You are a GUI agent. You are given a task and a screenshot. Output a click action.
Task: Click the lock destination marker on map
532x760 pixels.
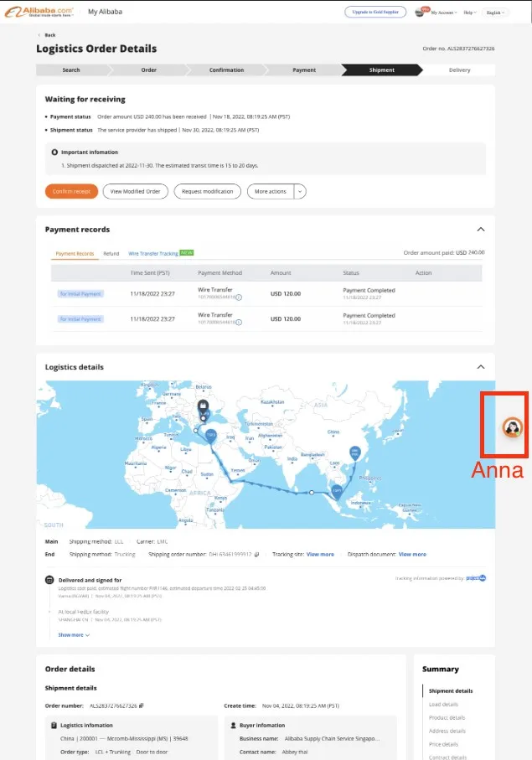click(x=202, y=407)
